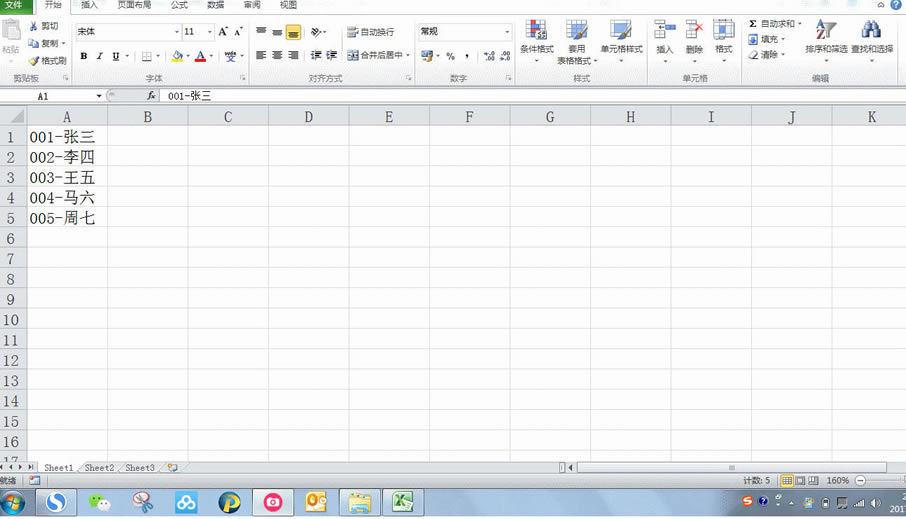Click the fx insert function button
906x519 pixels.
[x=151, y=96]
